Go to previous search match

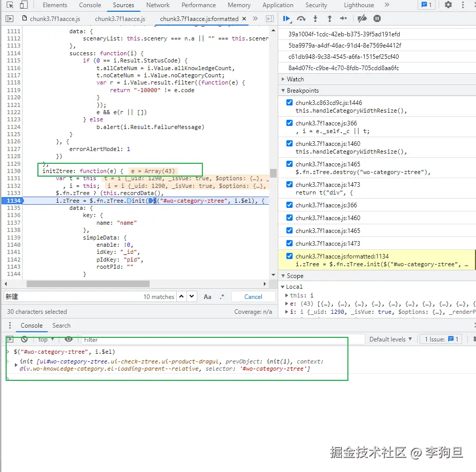(x=181, y=296)
